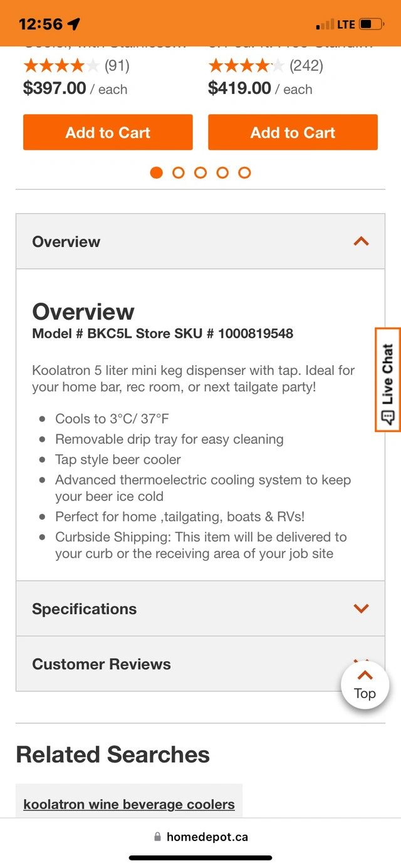Screen dimensions: 401x868
Task: Open koolatron wine beverage coolers link
Action: coord(129,804)
